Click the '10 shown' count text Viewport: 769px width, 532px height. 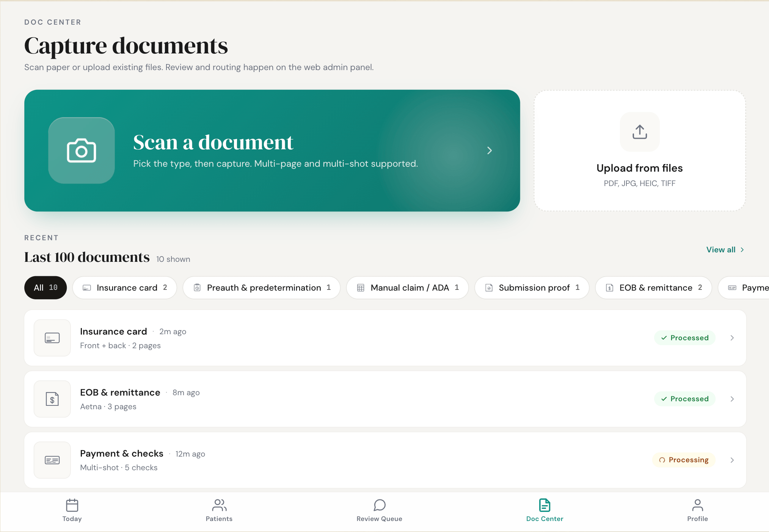point(173,259)
